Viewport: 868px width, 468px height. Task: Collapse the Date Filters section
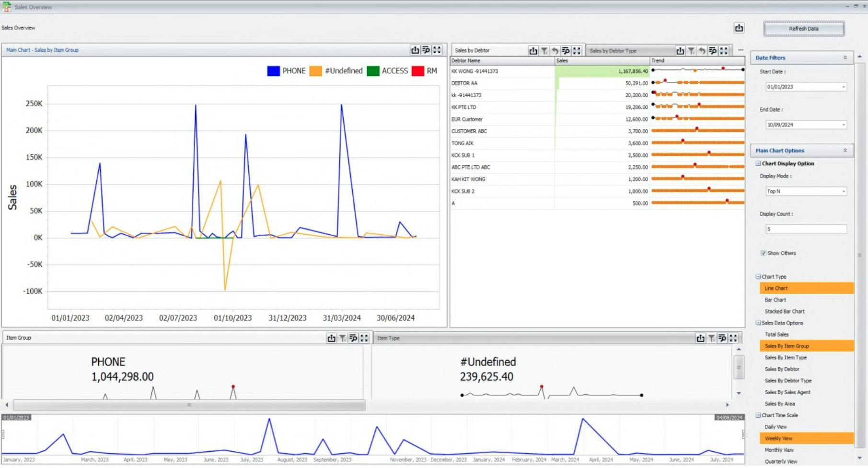tap(845, 57)
